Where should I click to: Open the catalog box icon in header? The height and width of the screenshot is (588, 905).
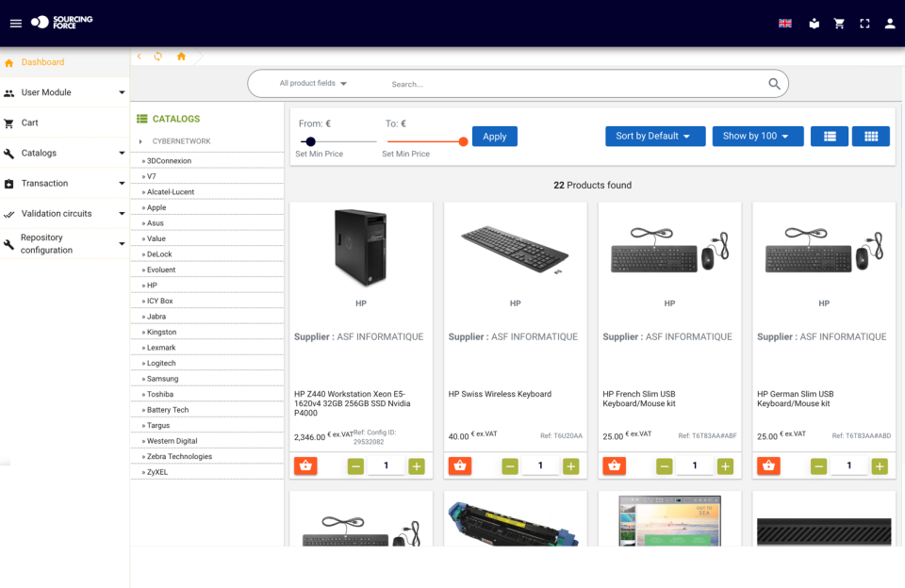(x=814, y=24)
